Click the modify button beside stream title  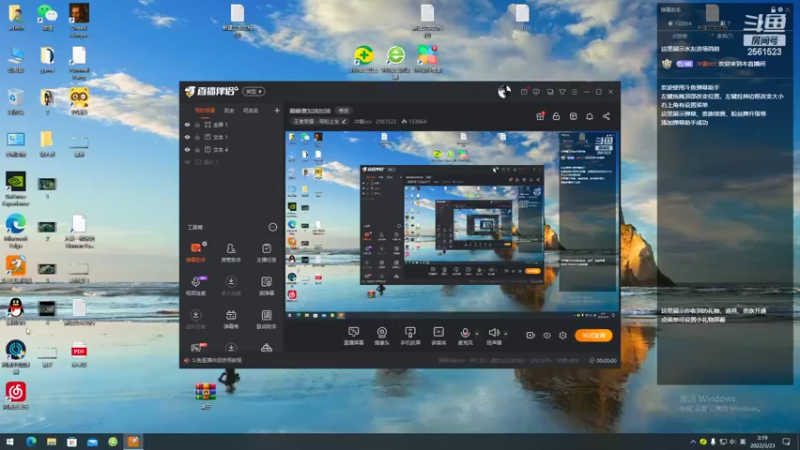pos(343,111)
